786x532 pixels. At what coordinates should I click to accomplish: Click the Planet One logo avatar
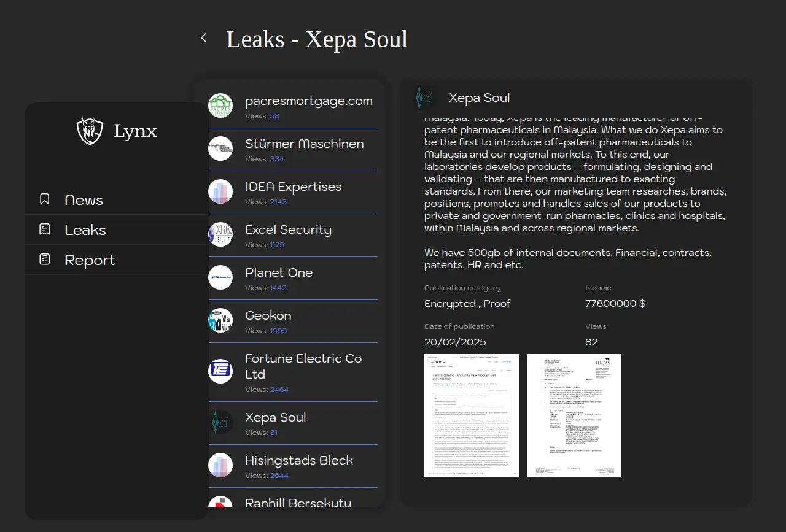pyautogui.click(x=220, y=277)
